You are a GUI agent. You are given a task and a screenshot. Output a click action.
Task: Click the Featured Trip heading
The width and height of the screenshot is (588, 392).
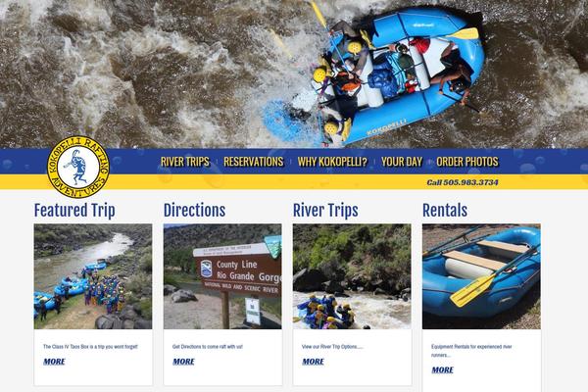coord(74,210)
